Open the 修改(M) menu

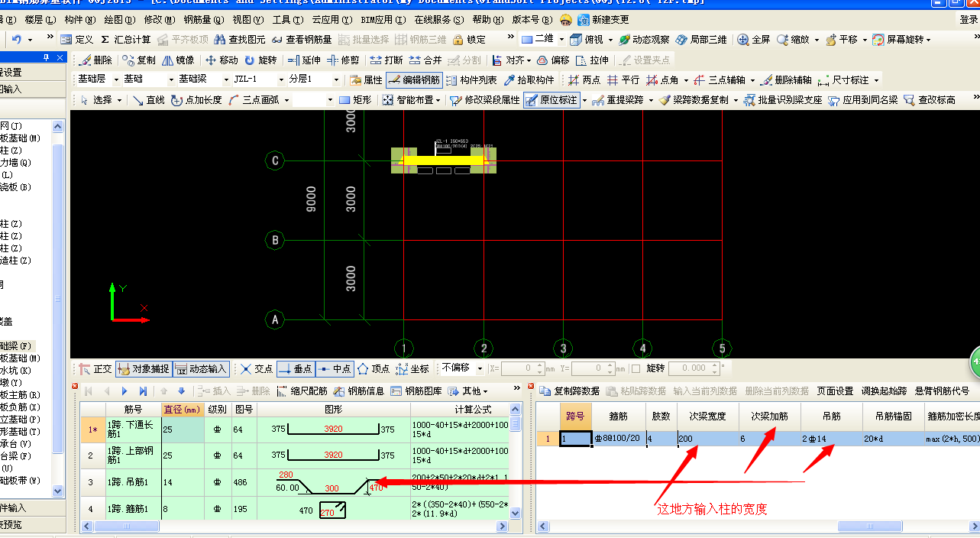coord(159,19)
